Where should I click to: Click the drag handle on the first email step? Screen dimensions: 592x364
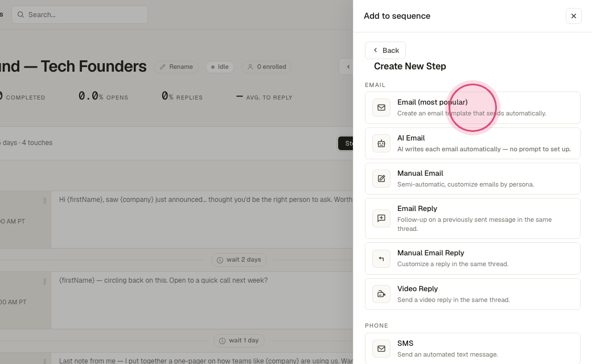click(44, 201)
